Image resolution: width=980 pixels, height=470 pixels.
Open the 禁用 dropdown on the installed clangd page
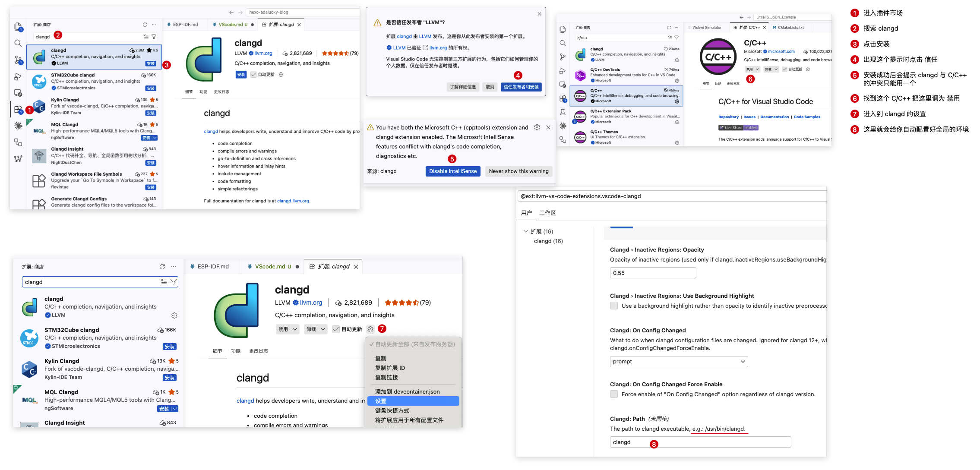coord(295,329)
